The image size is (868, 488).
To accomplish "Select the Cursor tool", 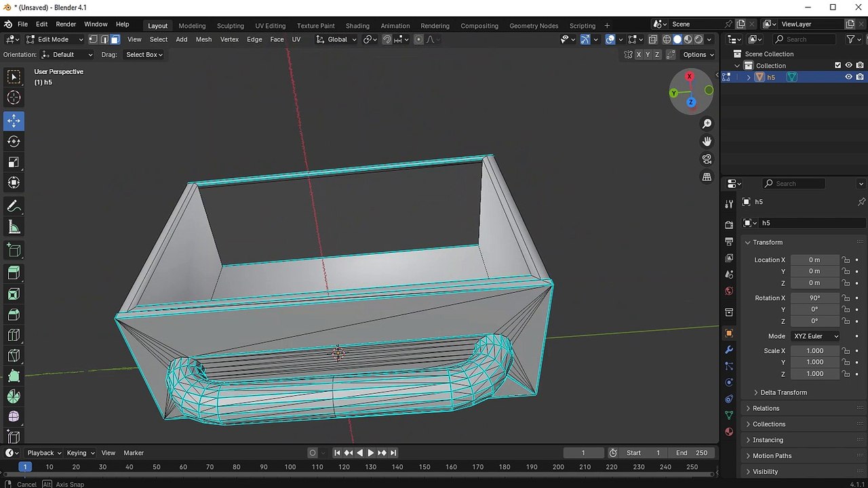I will (x=14, y=98).
